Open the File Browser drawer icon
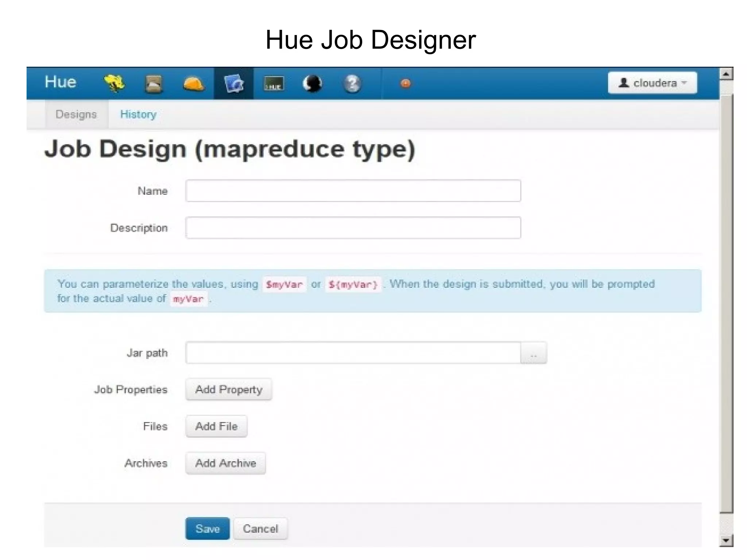This screenshot has height=560, width=747. 154,84
